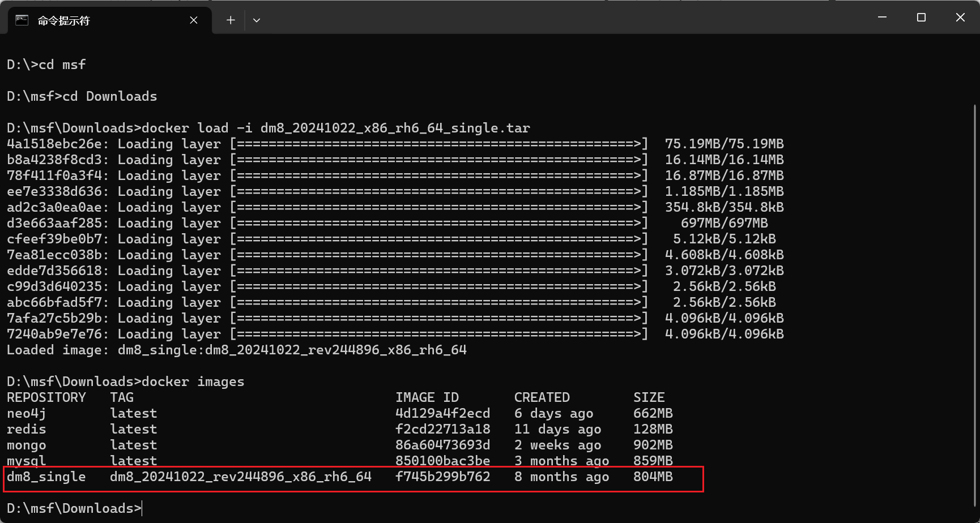This screenshot has width=980, height=523.
Task: Click image ID 850100bac3be
Action: point(443,461)
